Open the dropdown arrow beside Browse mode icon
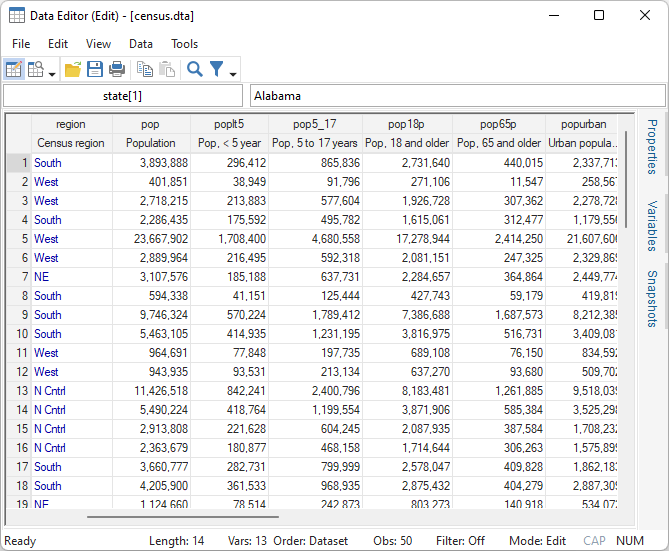 (x=52, y=74)
